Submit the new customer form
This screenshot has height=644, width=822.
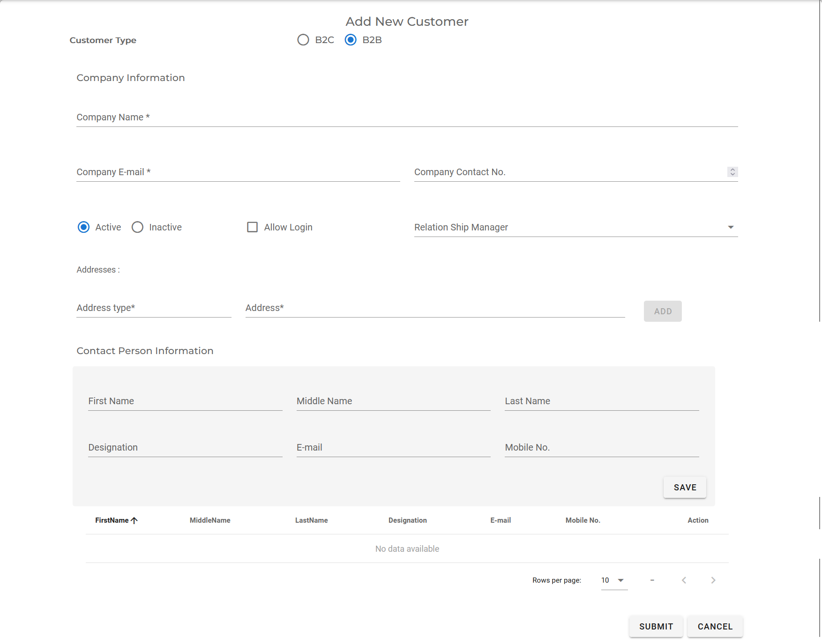click(656, 626)
